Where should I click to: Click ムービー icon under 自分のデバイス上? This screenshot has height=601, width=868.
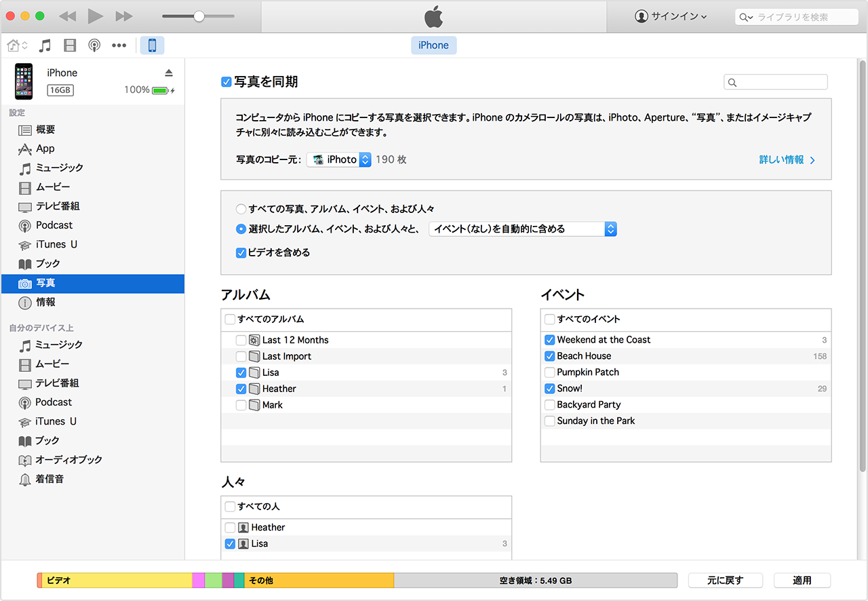[25, 364]
